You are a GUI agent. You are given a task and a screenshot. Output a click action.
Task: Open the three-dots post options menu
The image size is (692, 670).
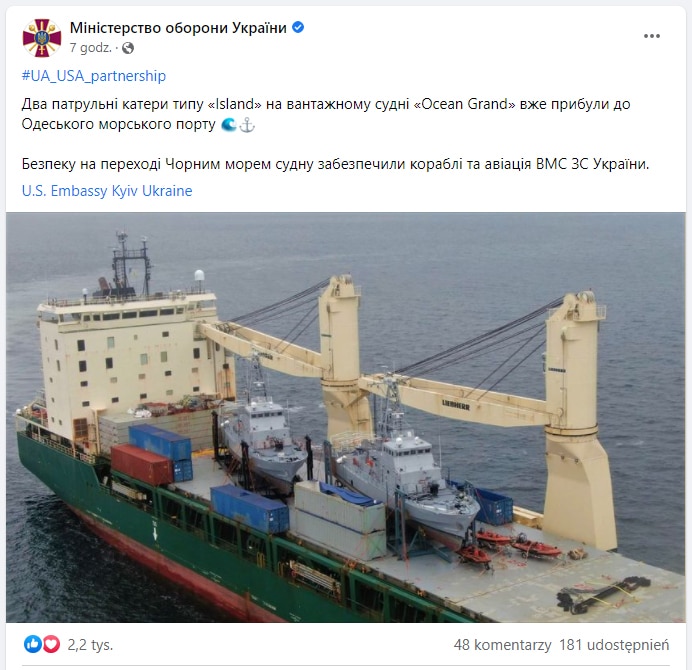(x=651, y=36)
